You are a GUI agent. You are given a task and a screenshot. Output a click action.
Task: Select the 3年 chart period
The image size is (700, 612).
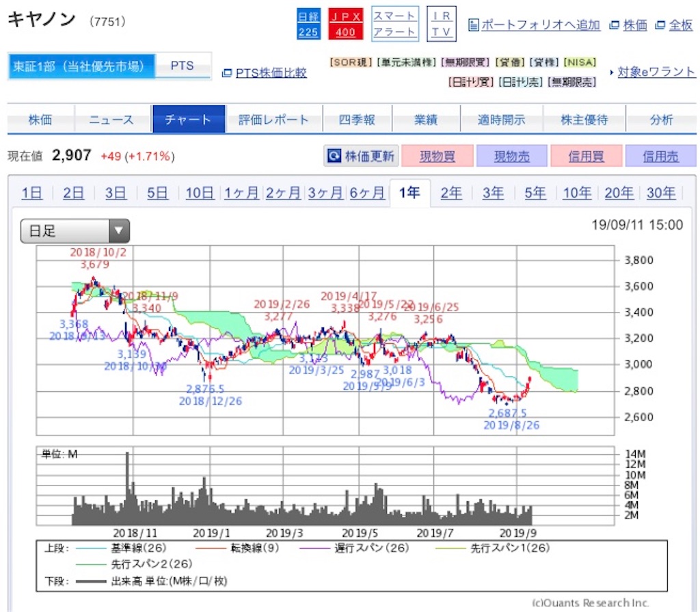[494, 193]
